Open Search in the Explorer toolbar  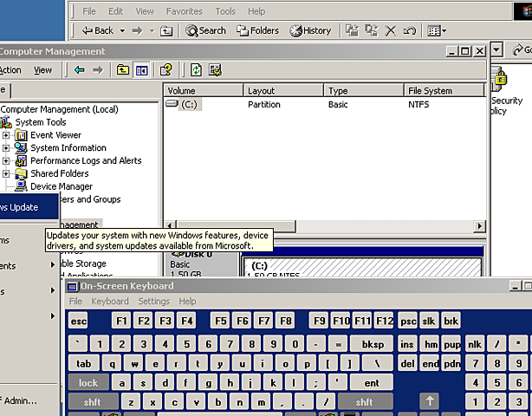click(x=205, y=30)
